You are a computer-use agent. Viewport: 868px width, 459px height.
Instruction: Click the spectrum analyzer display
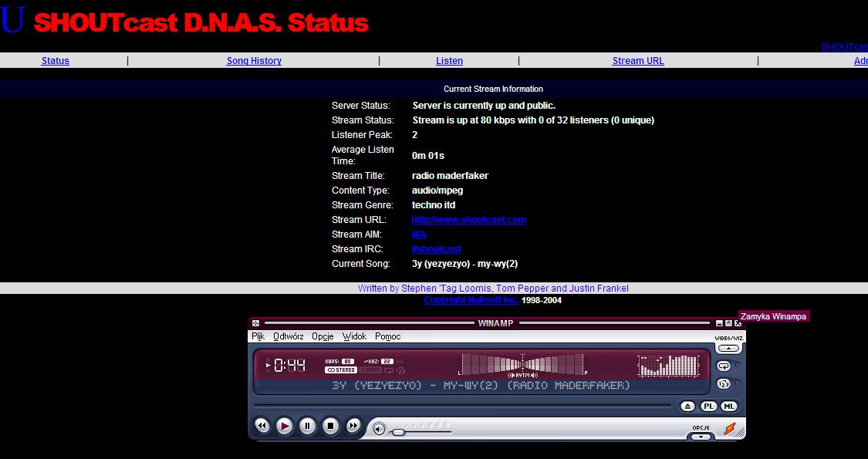(x=669, y=366)
